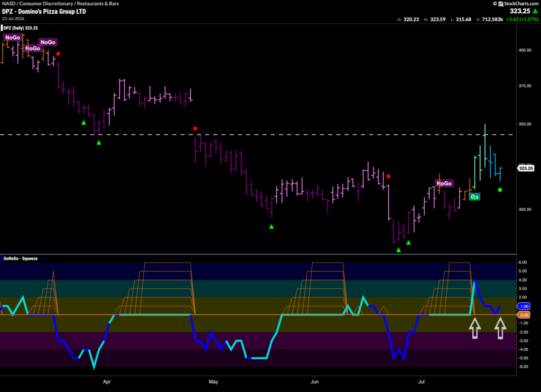Click the 'Apr' label on the time axis
The image size is (541, 392).
coord(107,381)
